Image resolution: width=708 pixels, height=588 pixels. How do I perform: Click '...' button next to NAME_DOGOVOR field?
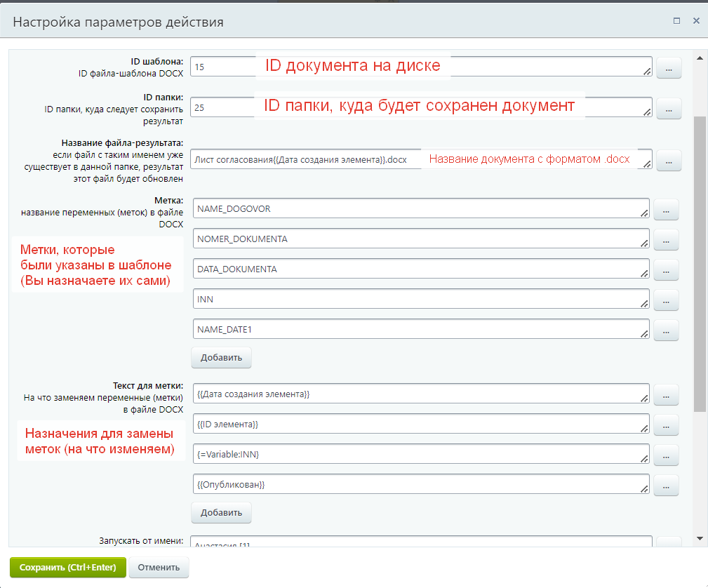point(666,209)
